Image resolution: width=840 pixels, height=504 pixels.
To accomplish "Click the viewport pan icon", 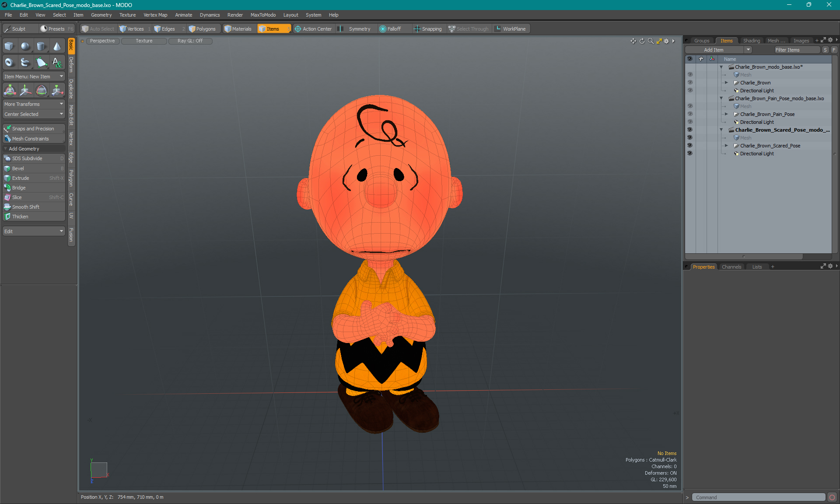I will (633, 41).
